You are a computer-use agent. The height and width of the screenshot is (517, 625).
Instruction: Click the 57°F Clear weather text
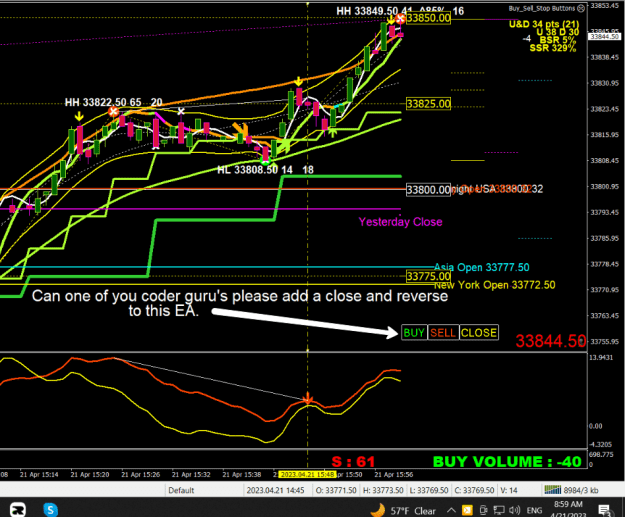click(413, 511)
